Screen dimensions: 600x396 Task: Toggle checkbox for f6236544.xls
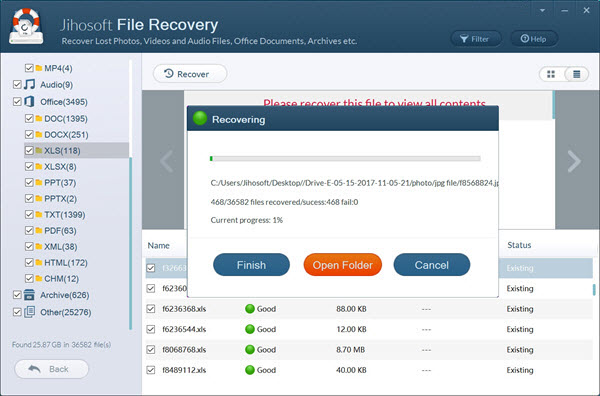click(151, 329)
